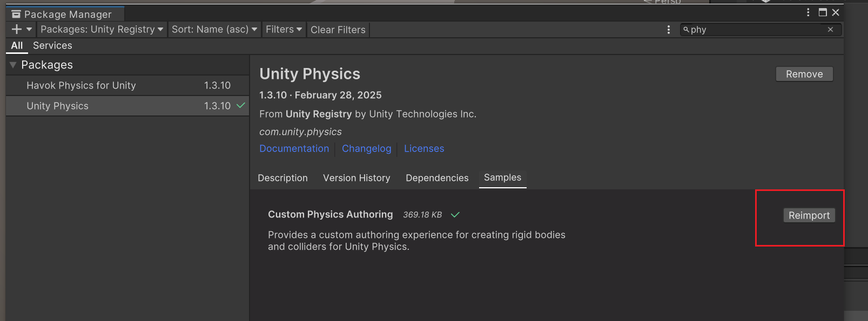This screenshot has width=868, height=321.
Task: Open the Packages: Unity Registry dropdown
Action: click(102, 30)
